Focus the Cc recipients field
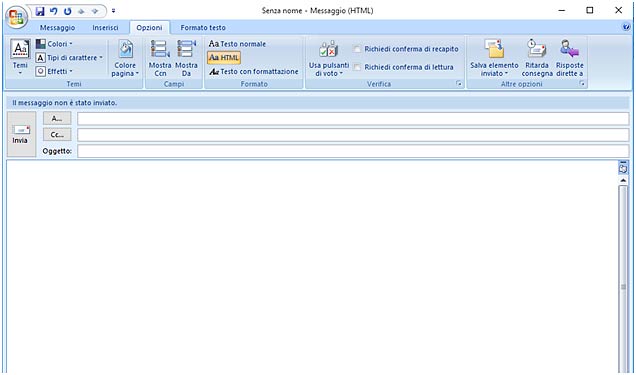Image resolution: width=636 pixels, height=375 pixels. point(353,135)
